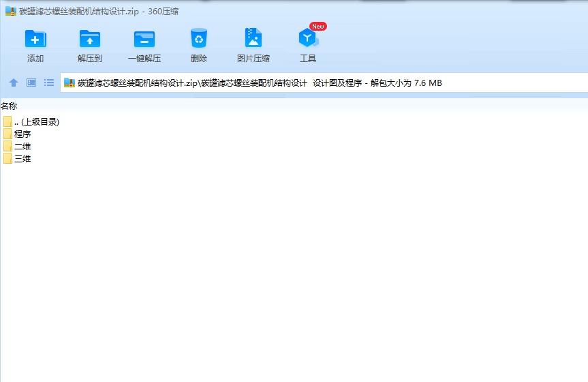Select the '三维' folder name
The width and height of the screenshot is (588, 382).
pyautogui.click(x=22, y=158)
